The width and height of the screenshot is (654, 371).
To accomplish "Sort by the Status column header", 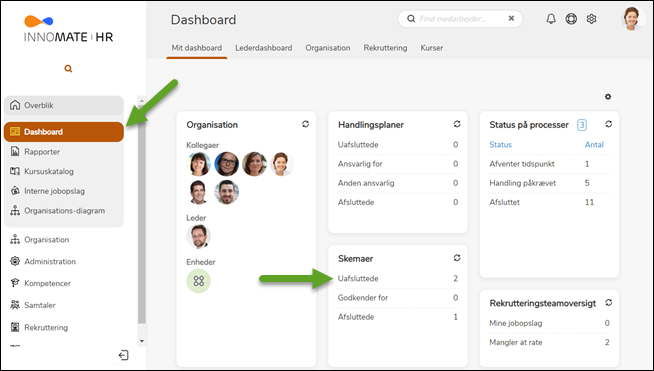I will coord(501,145).
